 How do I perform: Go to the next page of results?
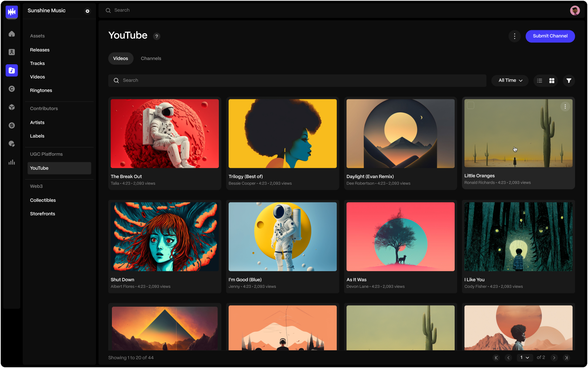pos(554,358)
